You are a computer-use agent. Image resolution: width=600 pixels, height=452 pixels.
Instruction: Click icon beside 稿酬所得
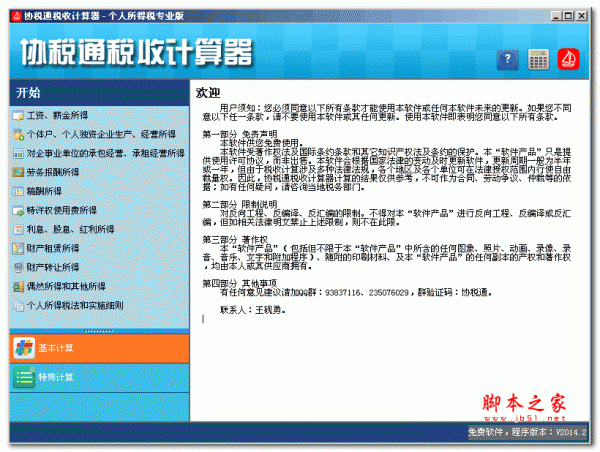click(18, 191)
